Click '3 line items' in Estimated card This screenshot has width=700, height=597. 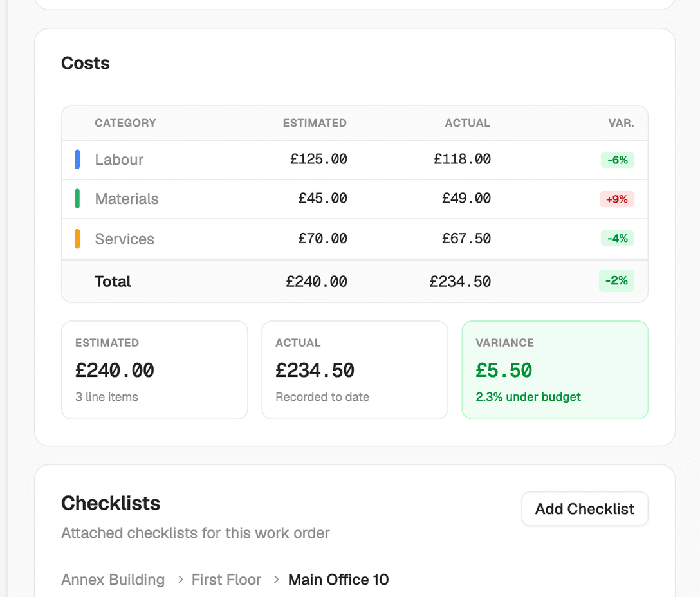coord(107,397)
